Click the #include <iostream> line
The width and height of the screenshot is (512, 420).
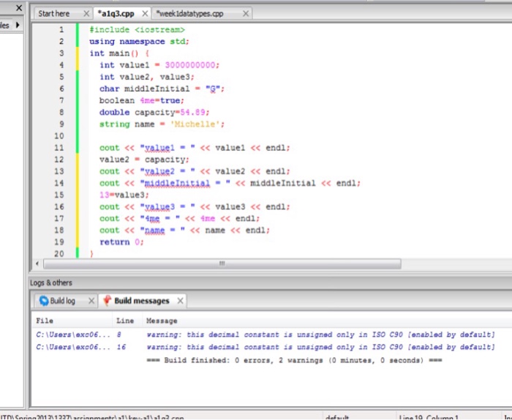click(x=138, y=30)
